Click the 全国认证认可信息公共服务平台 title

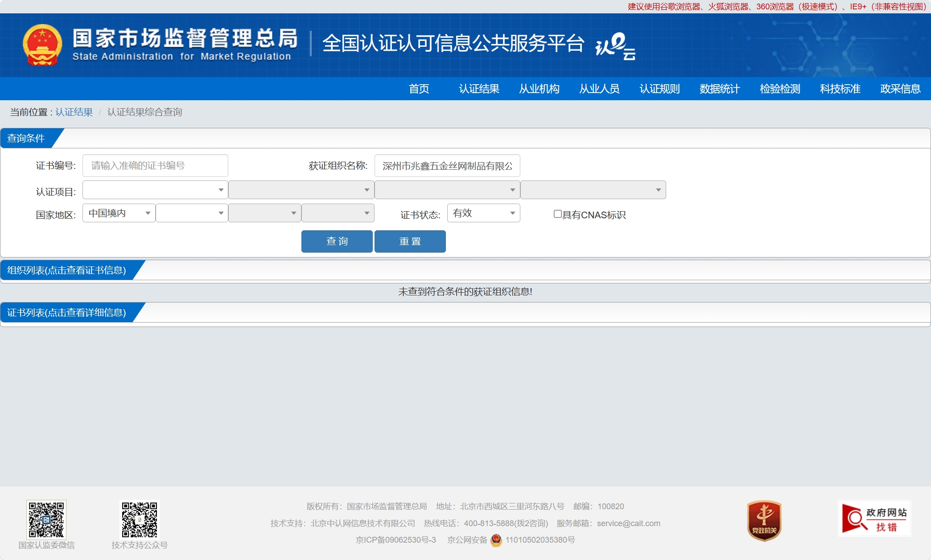453,43
